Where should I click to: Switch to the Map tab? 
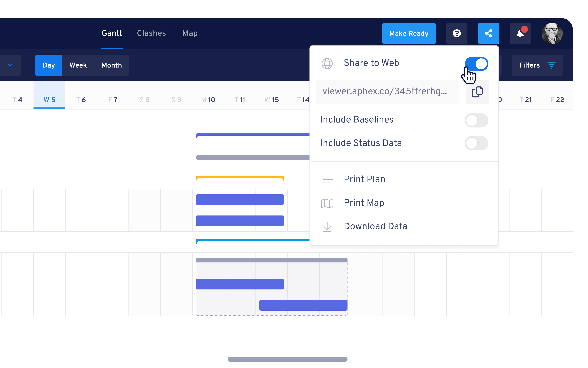[x=190, y=33]
